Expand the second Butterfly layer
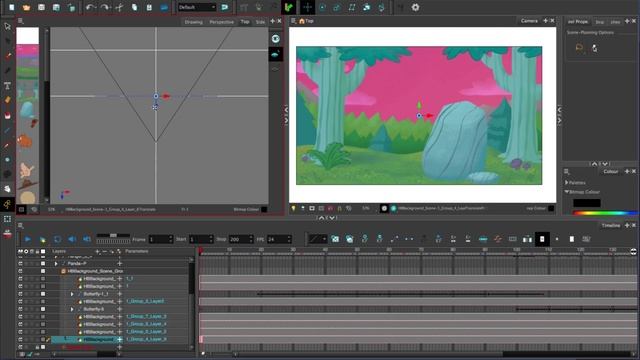This screenshot has width=640, height=360. (72, 309)
